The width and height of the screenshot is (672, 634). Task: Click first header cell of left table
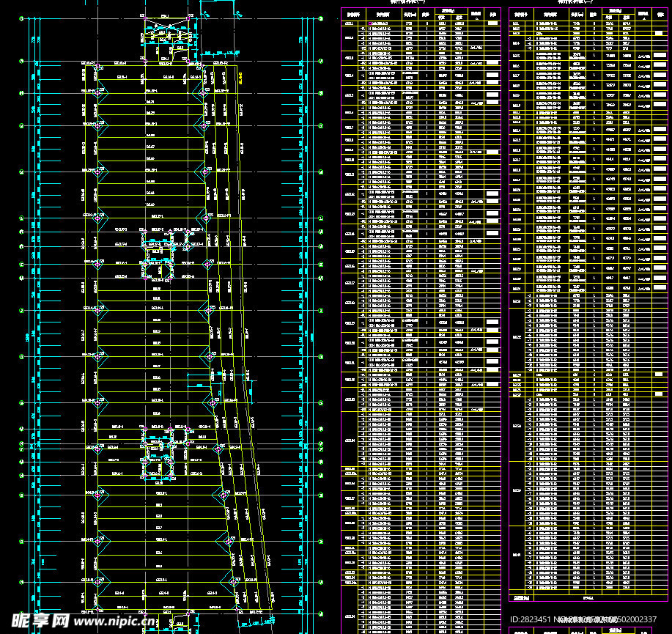(x=353, y=13)
